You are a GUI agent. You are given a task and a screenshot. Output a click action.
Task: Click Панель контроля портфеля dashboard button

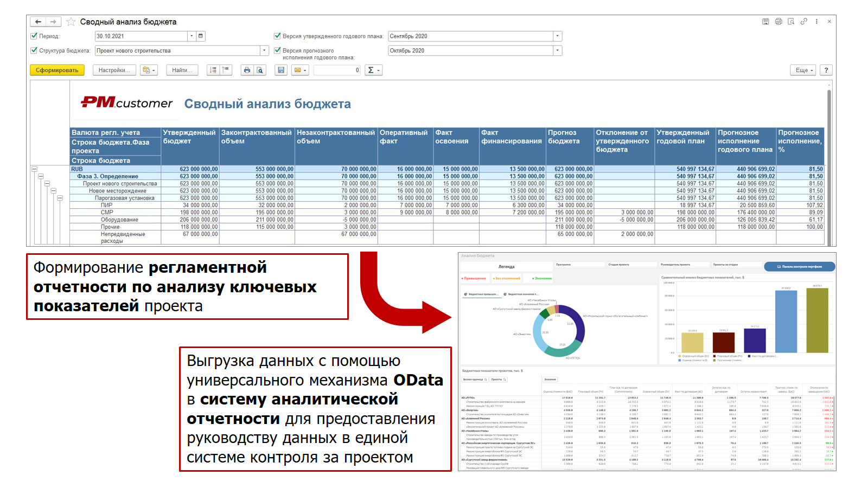800,266
